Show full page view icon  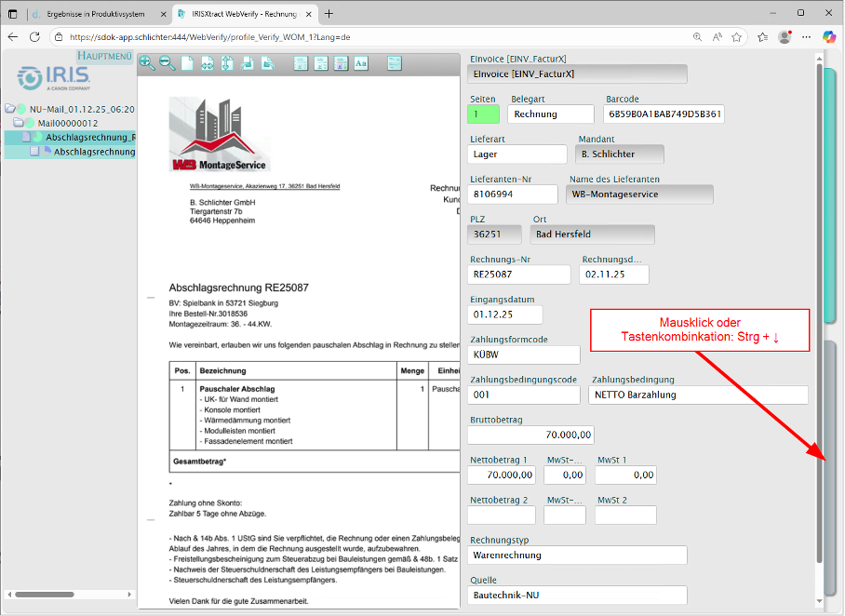pos(187,63)
